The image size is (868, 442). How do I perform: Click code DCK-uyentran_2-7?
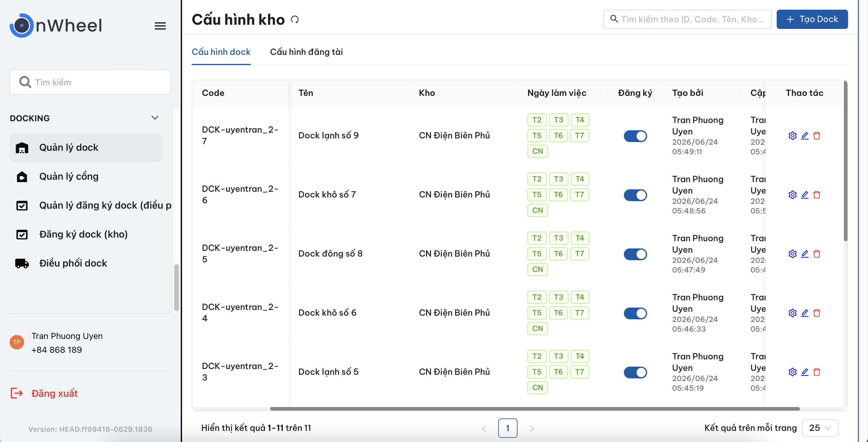240,135
